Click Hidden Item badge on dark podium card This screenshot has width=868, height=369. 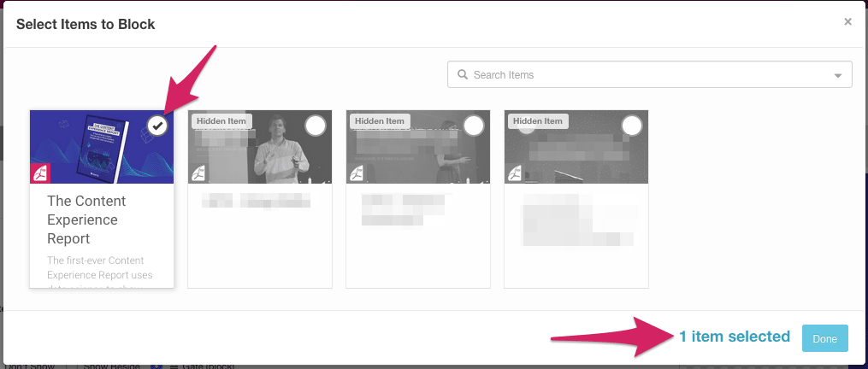[x=538, y=121]
